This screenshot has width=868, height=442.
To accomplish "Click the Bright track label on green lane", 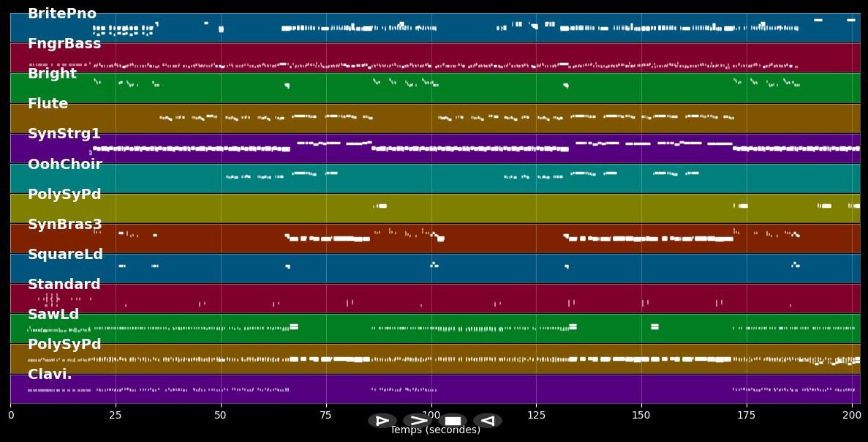I will point(52,74).
